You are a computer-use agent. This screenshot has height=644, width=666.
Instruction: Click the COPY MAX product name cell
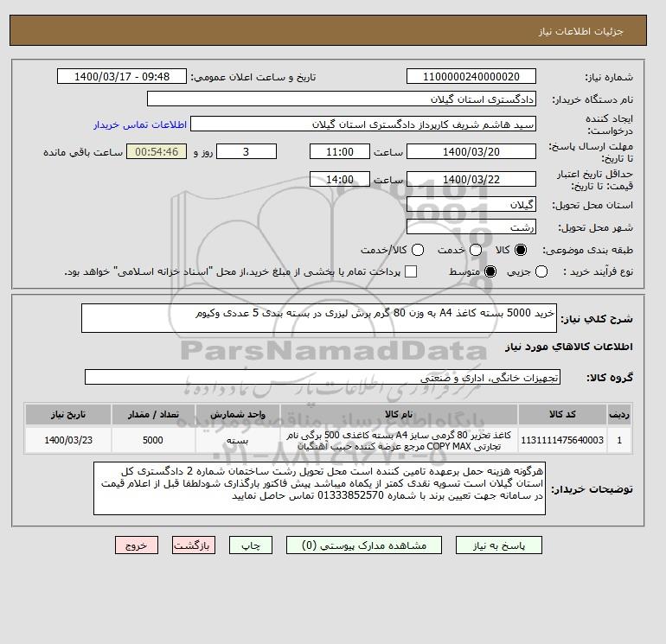[399, 440]
